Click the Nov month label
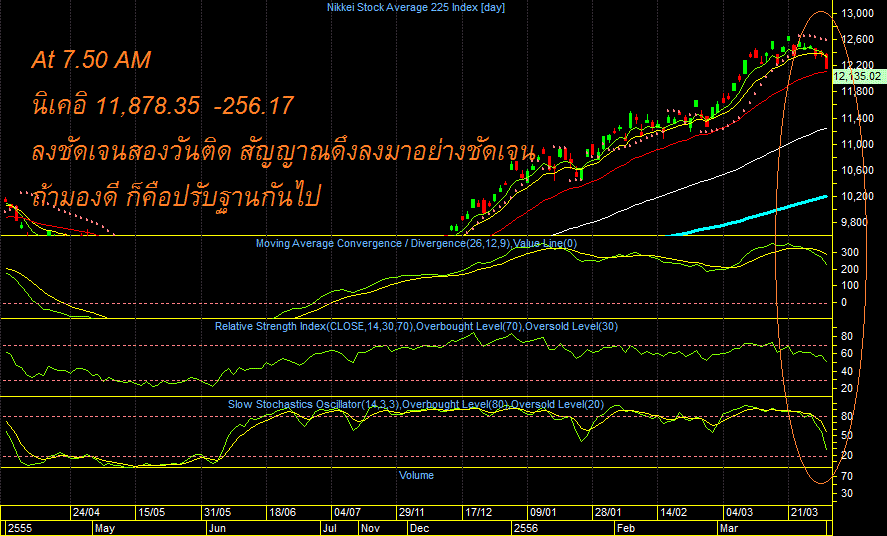Screen dimensions: 887x536 click(x=371, y=529)
